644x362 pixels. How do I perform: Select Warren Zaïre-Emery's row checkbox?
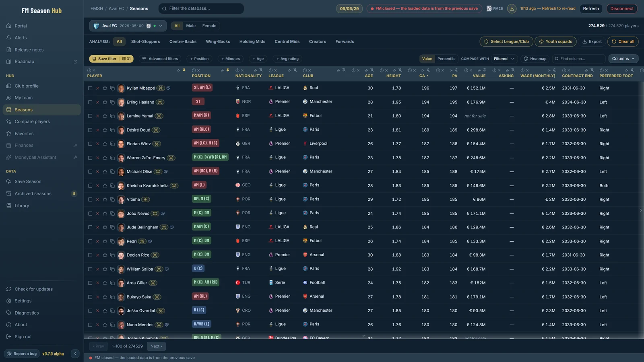[90, 158]
